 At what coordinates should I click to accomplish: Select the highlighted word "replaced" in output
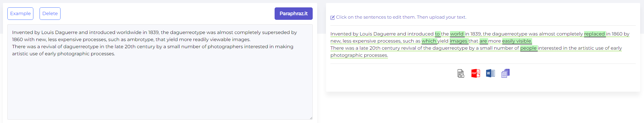pos(594,34)
